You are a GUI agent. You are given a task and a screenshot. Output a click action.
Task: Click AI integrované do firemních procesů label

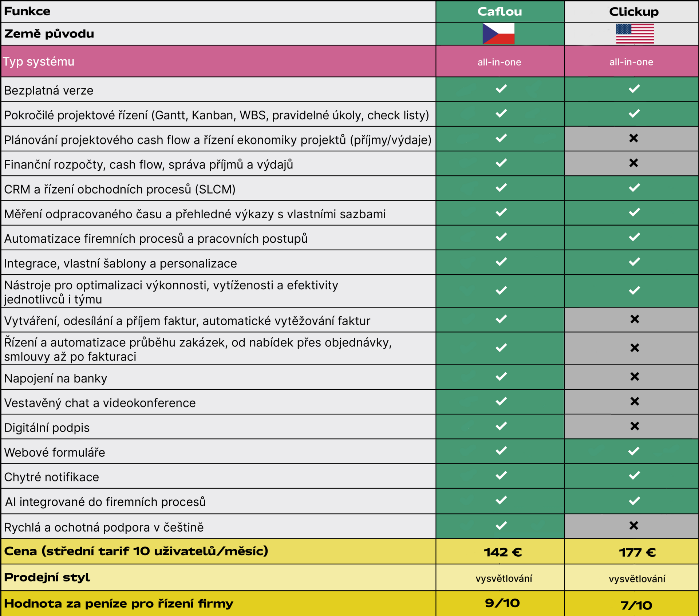[x=105, y=502]
